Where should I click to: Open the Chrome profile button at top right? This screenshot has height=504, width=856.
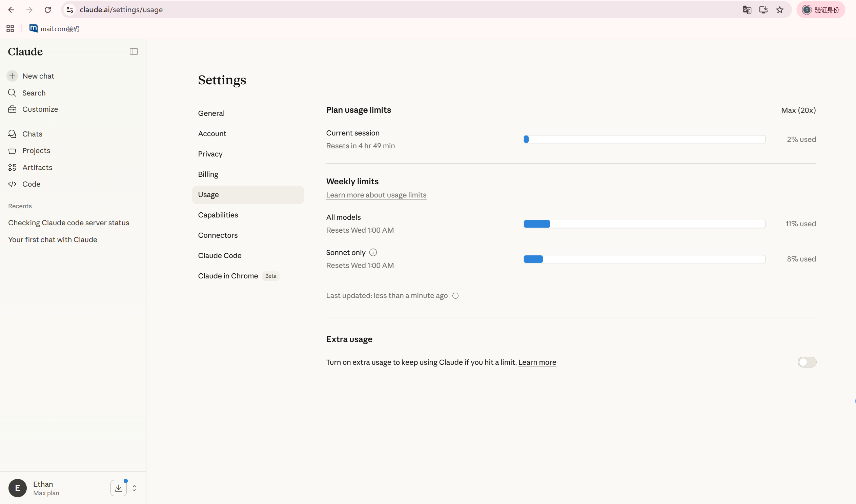pyautogui.click(x=821, y=10)
